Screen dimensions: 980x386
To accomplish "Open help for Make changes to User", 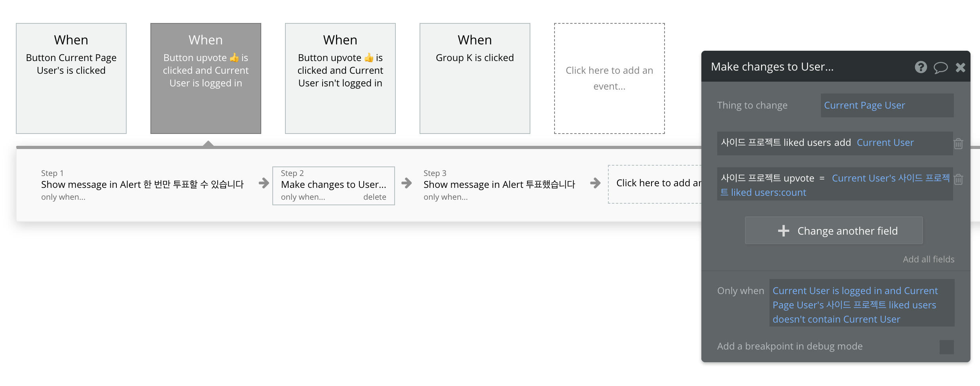I will click(x=921, y=67).
